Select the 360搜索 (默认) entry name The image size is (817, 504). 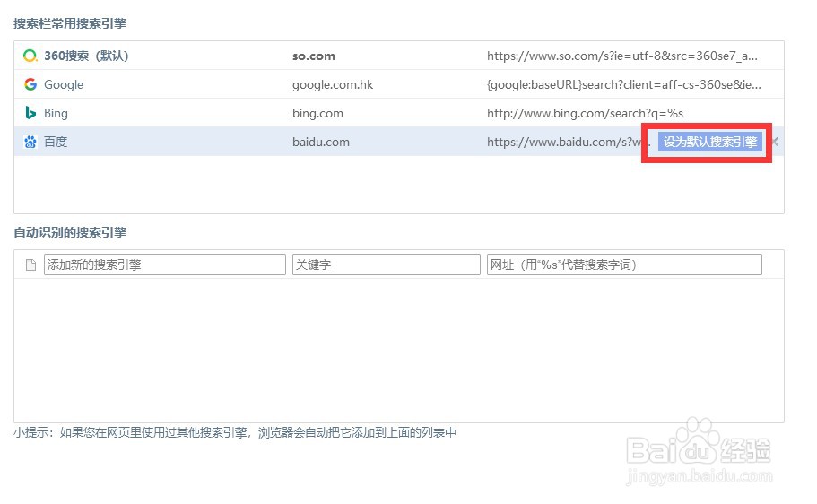pyautogui.click(x=86, y=56)
